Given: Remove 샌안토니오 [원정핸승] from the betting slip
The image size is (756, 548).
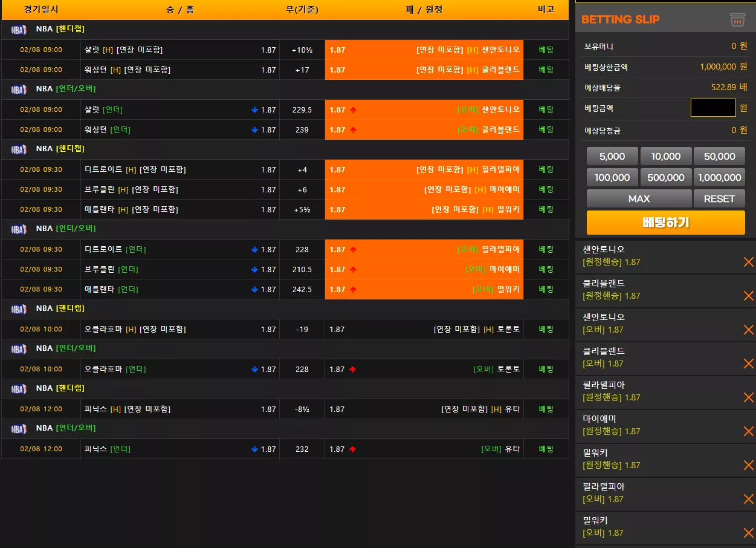Looking at the screenshot, I should click(748, 262).
